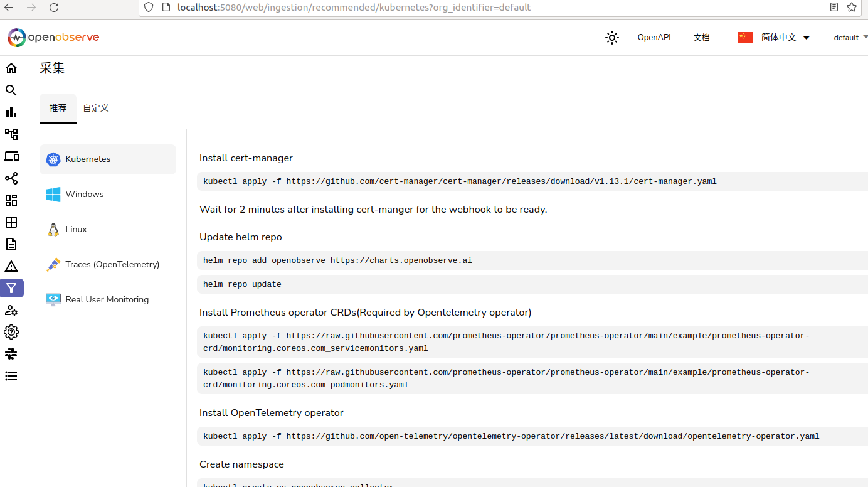Open the OpenAPI link
Screen dimensions: 868x487
tap(654, 38)
